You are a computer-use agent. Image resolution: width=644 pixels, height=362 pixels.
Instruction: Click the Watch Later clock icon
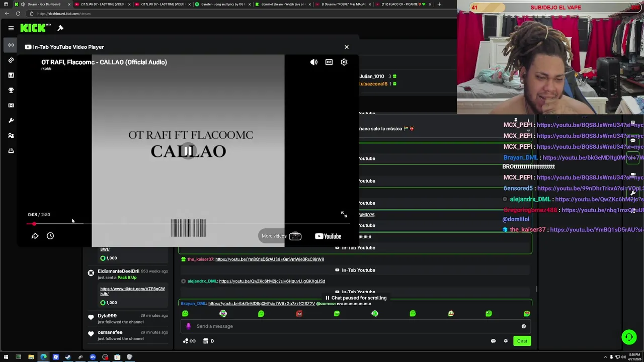50,236
